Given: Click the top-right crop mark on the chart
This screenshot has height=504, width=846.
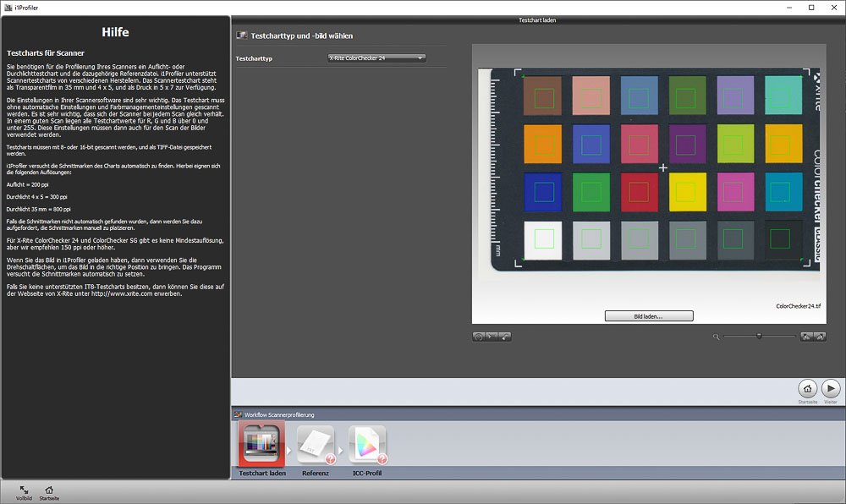Looking at the screenshot, I should coord(806,73).
